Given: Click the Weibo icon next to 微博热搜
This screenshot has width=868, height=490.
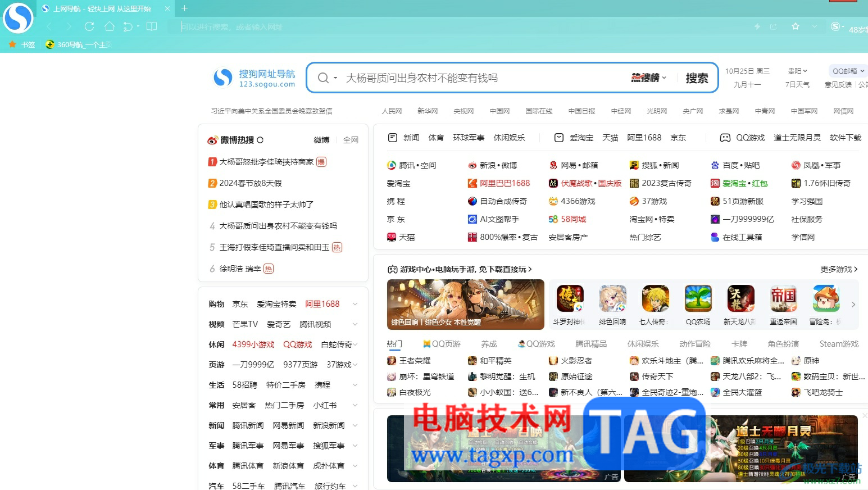Looking at the screenshot, I should pyautogui.click(x=212, y=140).
